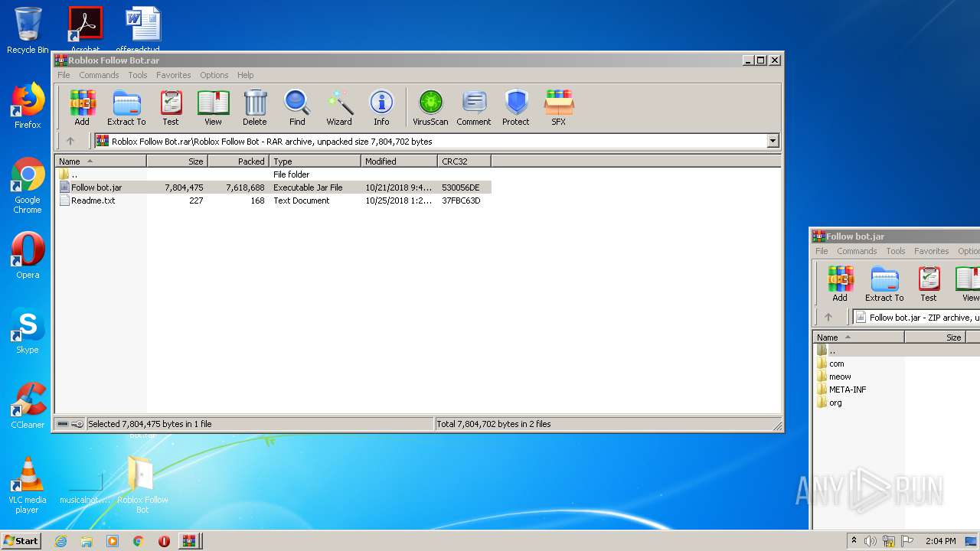Click the Add icon in Roblox Follow Bot.rar toolbar

pyautogui.click(x=82, y=107)
